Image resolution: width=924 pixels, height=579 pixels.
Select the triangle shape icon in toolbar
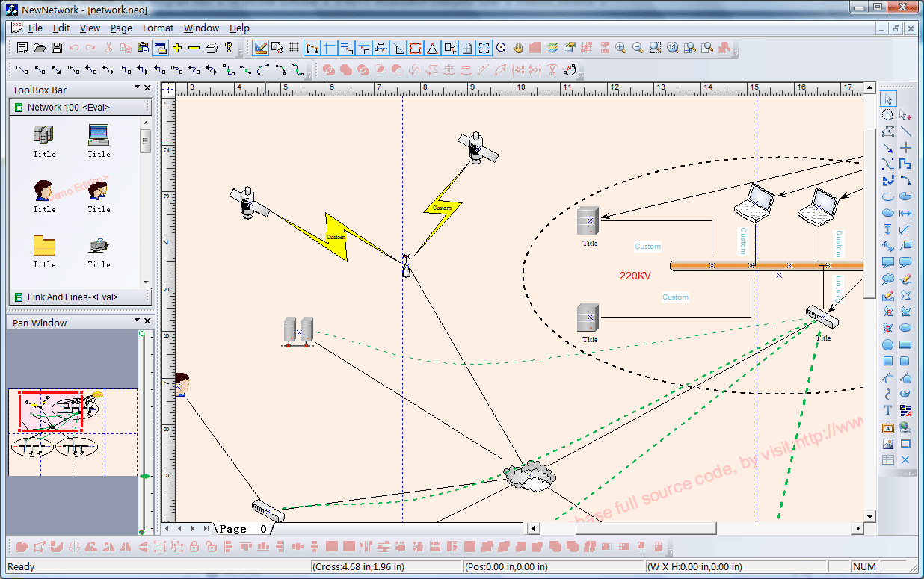tap(431, 48)
